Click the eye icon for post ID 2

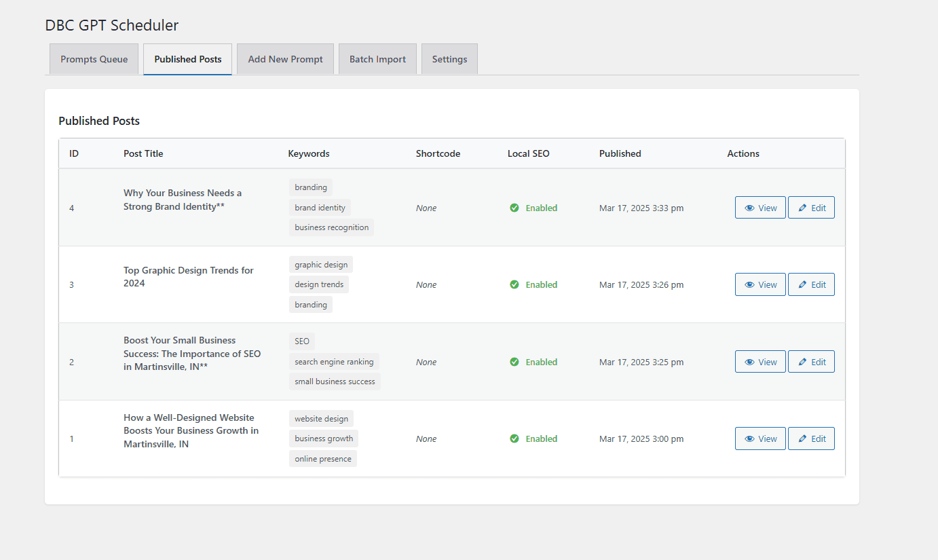click(749, 362)
